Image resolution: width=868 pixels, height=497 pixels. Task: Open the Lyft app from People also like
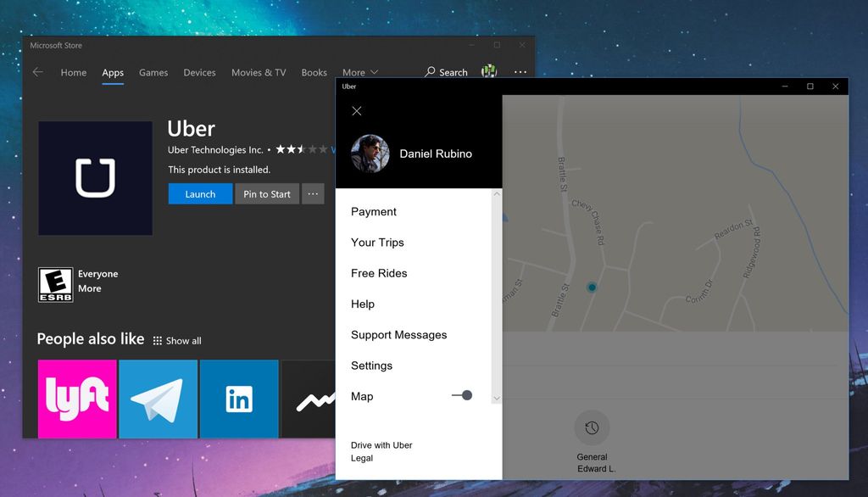coord(76,399)
